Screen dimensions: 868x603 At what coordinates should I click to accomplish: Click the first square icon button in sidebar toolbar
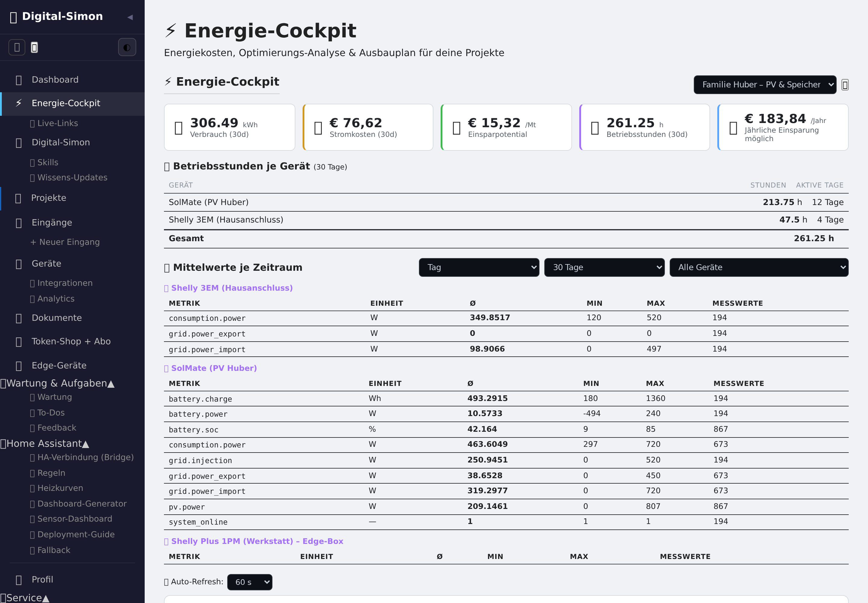(17, 47)
